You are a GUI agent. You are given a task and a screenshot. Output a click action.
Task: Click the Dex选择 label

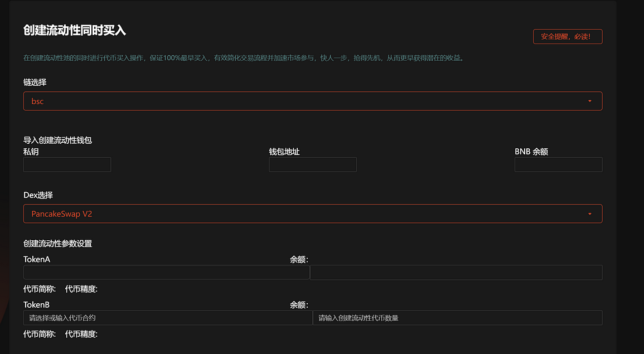click(38, 195)
